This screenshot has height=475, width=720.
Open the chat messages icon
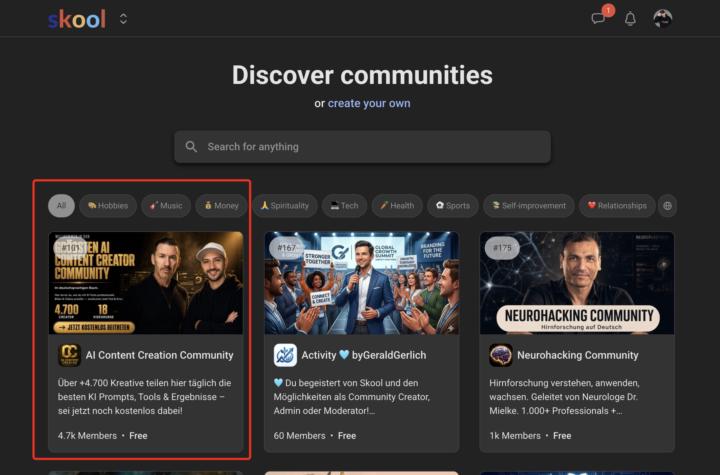[598, 18]
